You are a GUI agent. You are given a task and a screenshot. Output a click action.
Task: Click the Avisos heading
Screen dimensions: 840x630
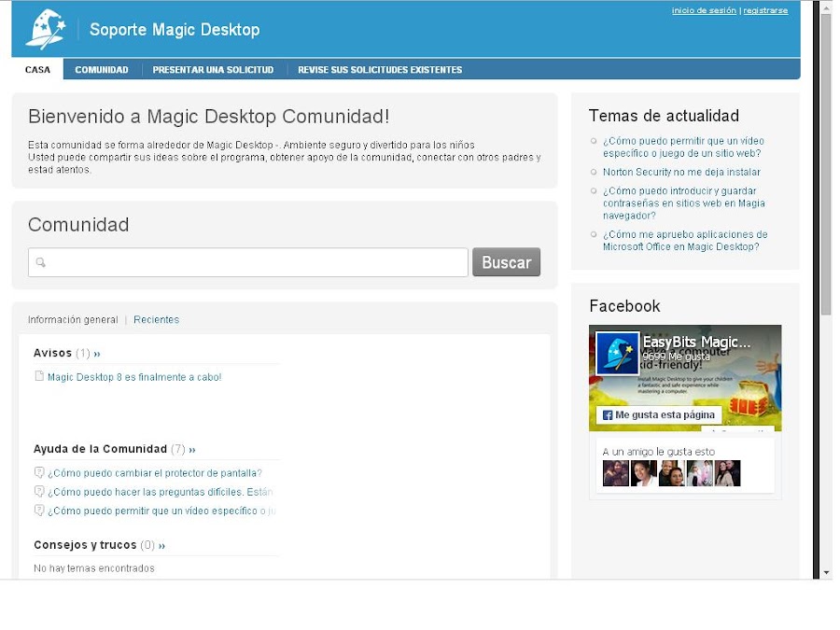(52, 353)
